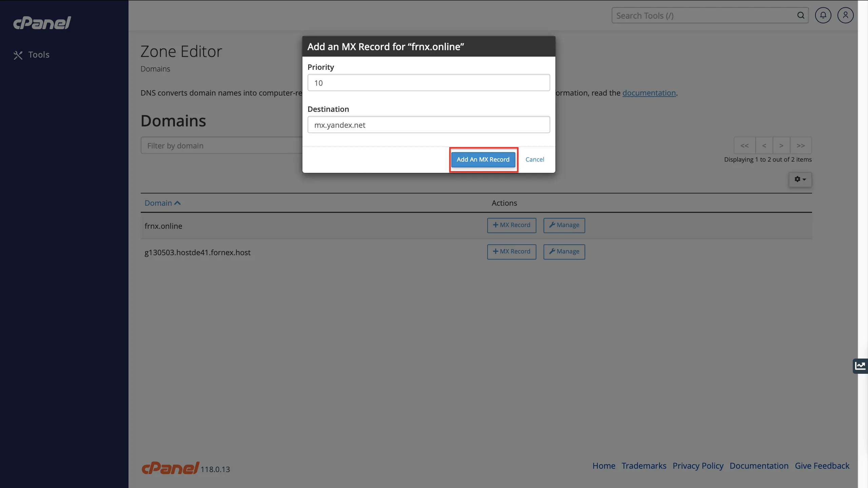Click the Search Tools field

705,16
